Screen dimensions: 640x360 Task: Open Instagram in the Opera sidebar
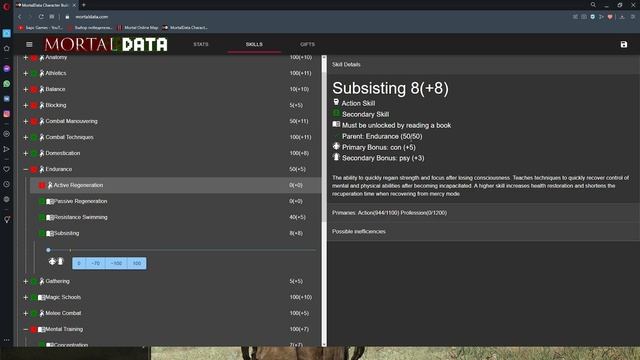[7, 114]
